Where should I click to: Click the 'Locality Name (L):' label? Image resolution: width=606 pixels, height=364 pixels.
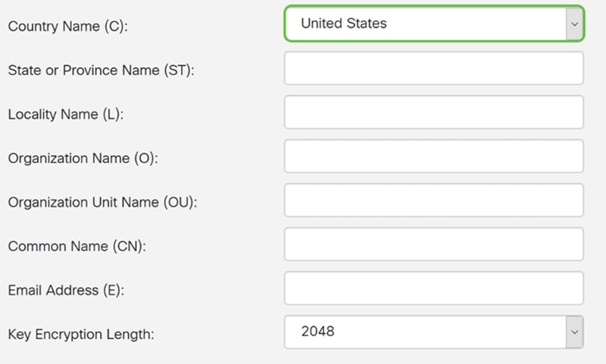tap(65, 114)
